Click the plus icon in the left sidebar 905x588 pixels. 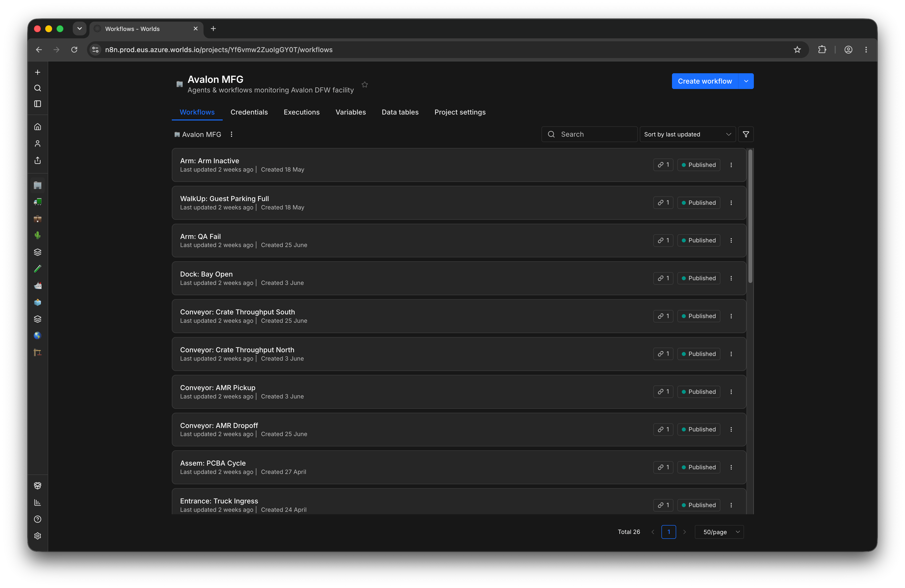tap(38, 72)
